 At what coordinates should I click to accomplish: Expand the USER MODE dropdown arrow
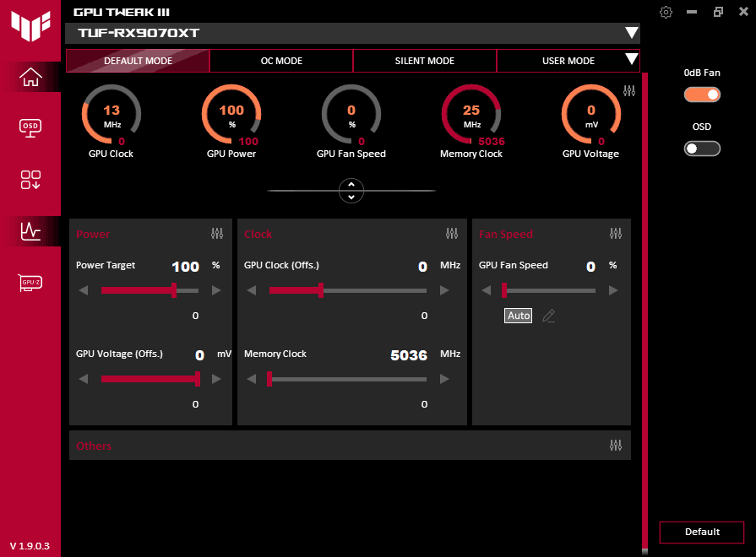631,60
